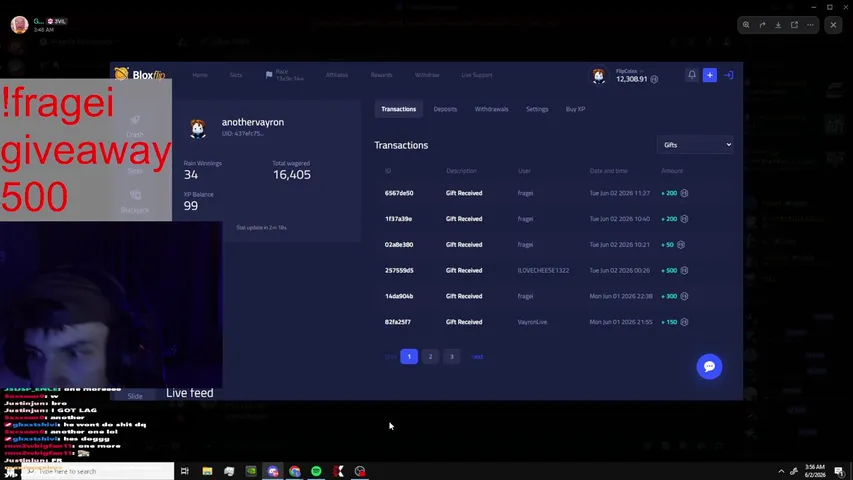Open Spotify from the taskbar
Image resolution: width=853 pixels, height=480 pixels.
pos(316,471)
